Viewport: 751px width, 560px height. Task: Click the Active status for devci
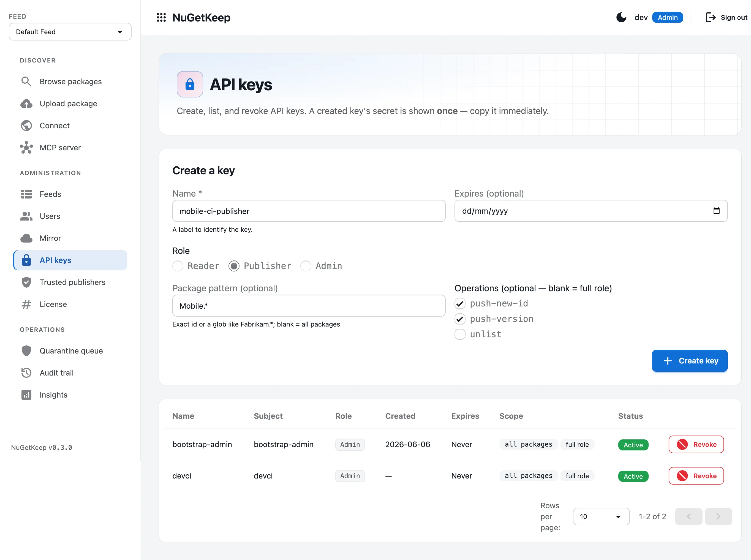[633, 476]
